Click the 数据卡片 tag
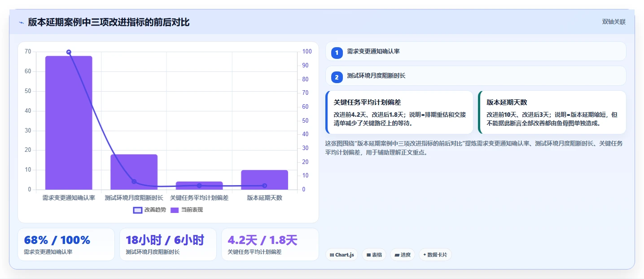 tap(435, 255)
